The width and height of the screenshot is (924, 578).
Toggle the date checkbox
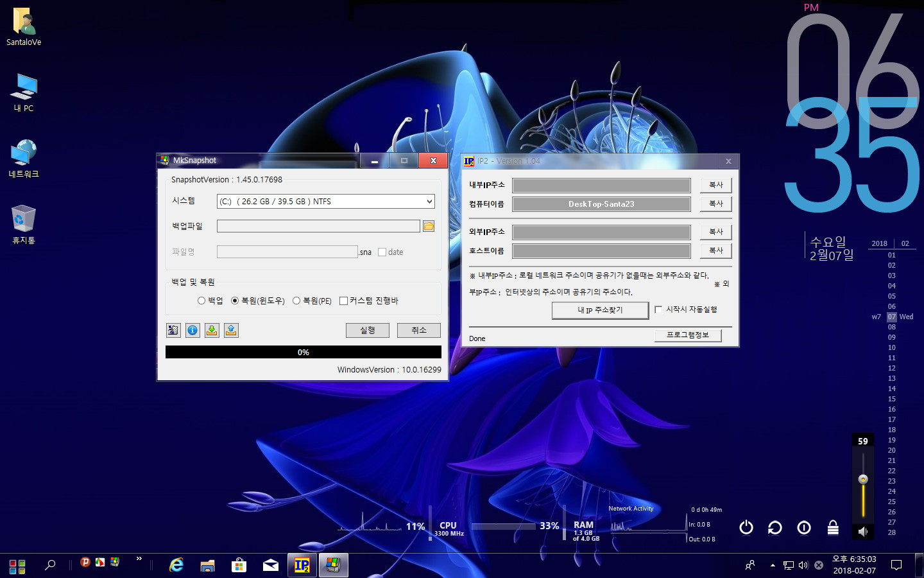382,252
